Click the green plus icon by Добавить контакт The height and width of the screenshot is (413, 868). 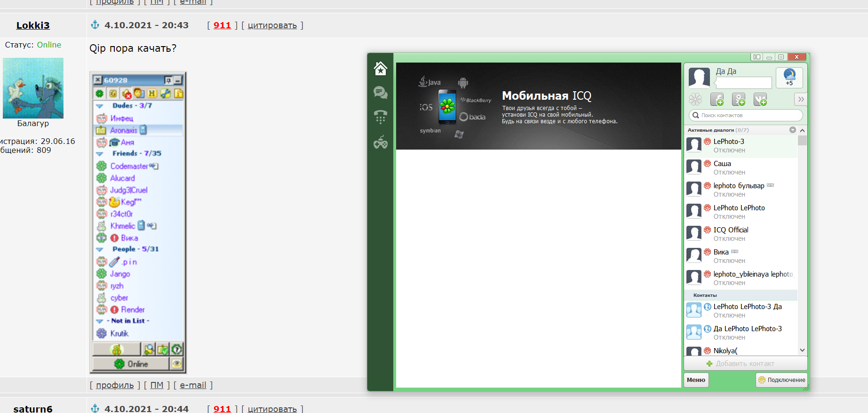[709, 364]
